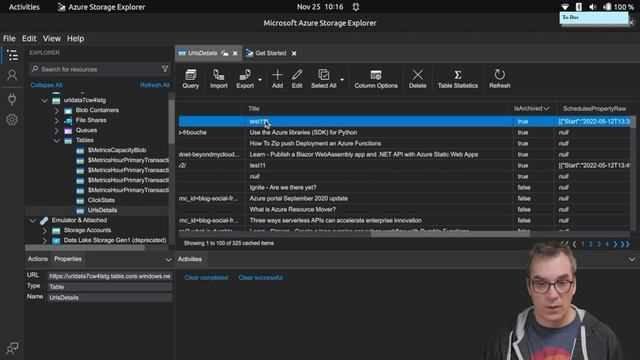Screen dimensions: 640x360
Task: Open the feedback icon at bottom left
Action: 12,348
